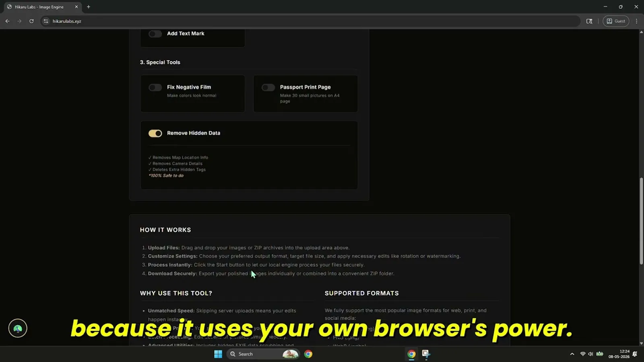Minimize the Chrome window
644x362 pixels.
605,7
